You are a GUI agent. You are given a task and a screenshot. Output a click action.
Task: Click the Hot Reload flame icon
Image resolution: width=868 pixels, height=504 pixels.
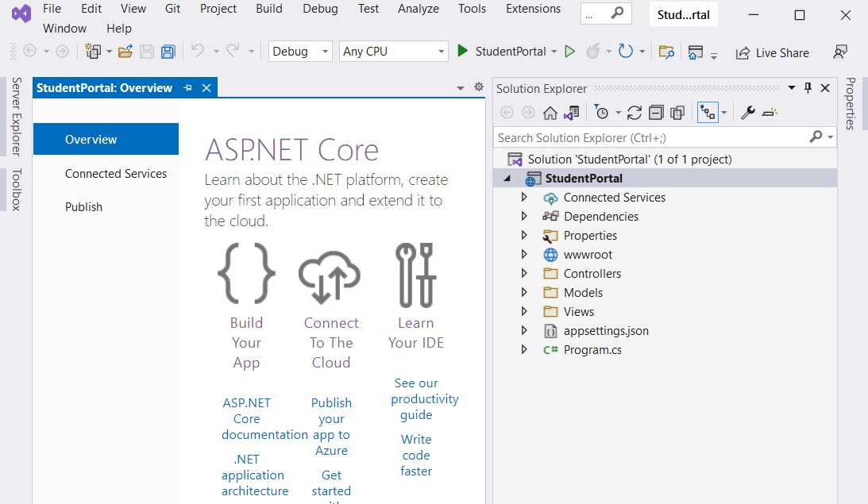click(593, 52)
